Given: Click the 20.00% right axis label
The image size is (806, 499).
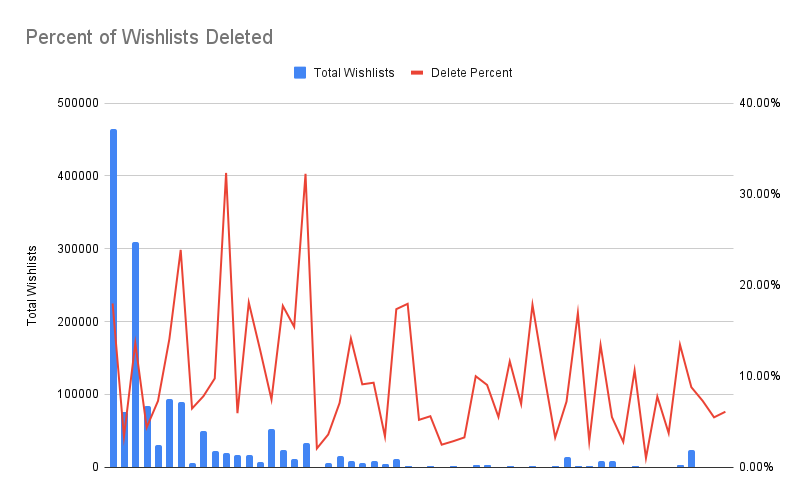Looking at the screenshot, I should [x=760, y=285].
